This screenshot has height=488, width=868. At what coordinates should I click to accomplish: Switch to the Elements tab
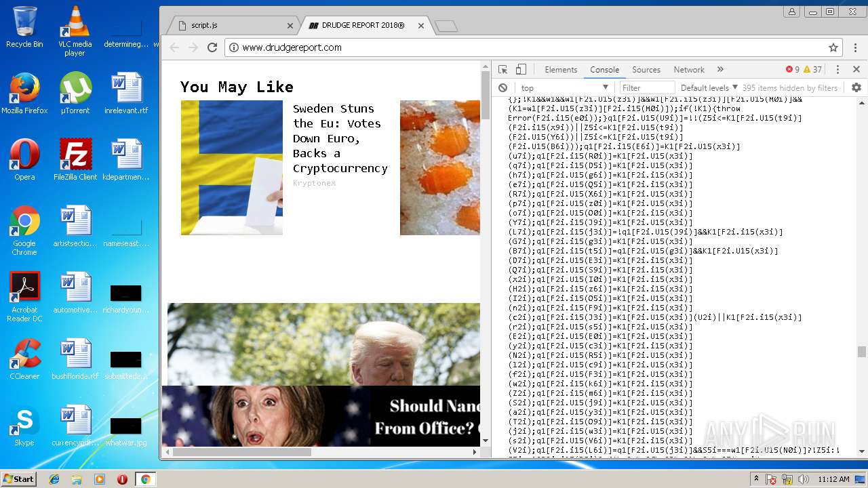[561, 70]
